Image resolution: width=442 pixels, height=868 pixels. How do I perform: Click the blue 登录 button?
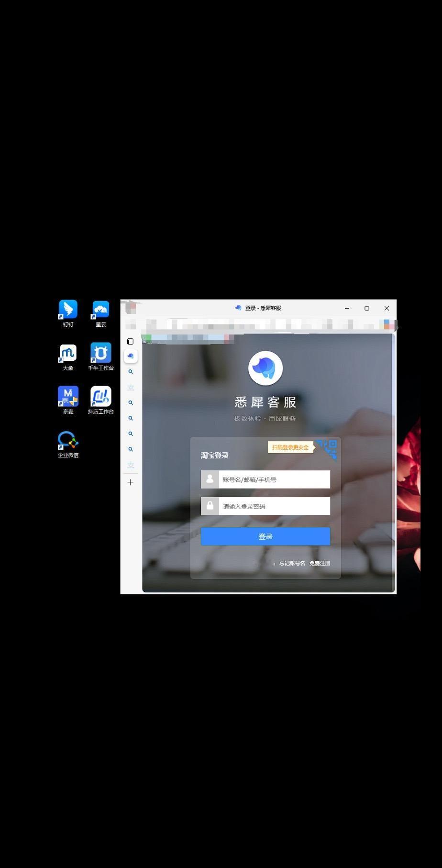[x=265, y=536]
